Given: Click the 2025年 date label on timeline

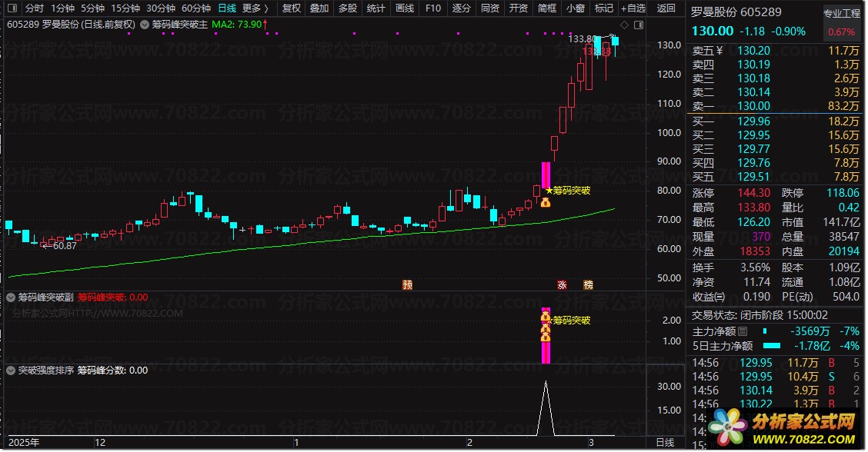Looking at the screenshot, I should [x=24, y=442].
